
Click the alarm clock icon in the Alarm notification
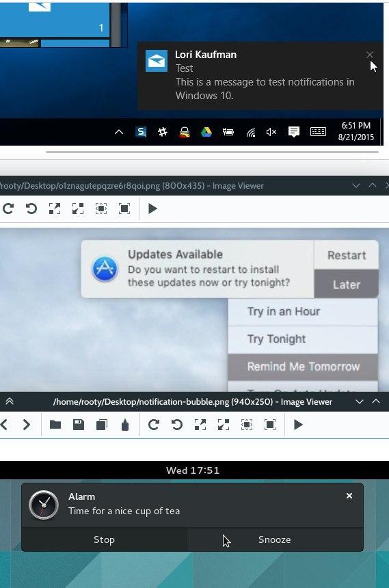[44, 505]
